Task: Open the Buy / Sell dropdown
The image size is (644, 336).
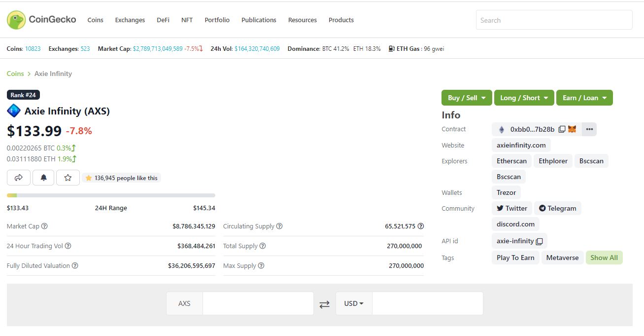Action: [x=467, y=98]
